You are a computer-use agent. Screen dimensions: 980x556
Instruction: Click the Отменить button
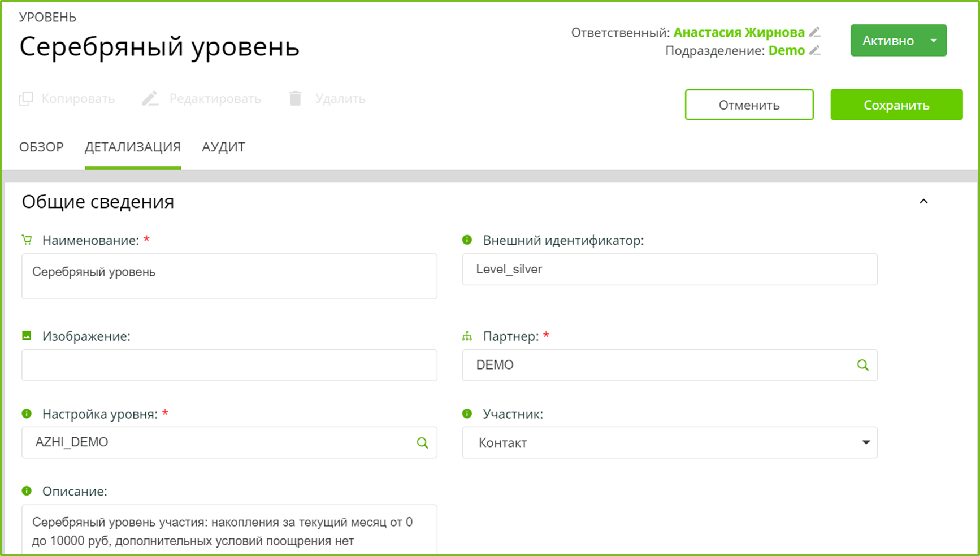pos(749,105)
